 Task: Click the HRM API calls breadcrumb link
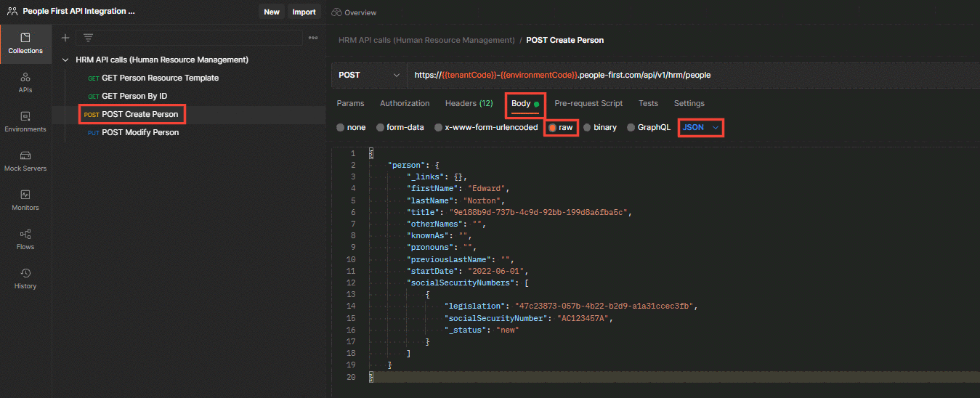[426, 40]
